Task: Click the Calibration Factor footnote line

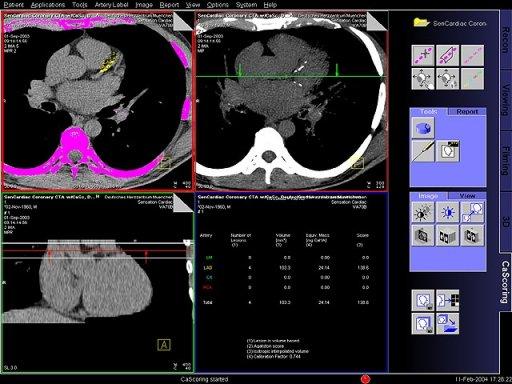Action: pos(273,356)
